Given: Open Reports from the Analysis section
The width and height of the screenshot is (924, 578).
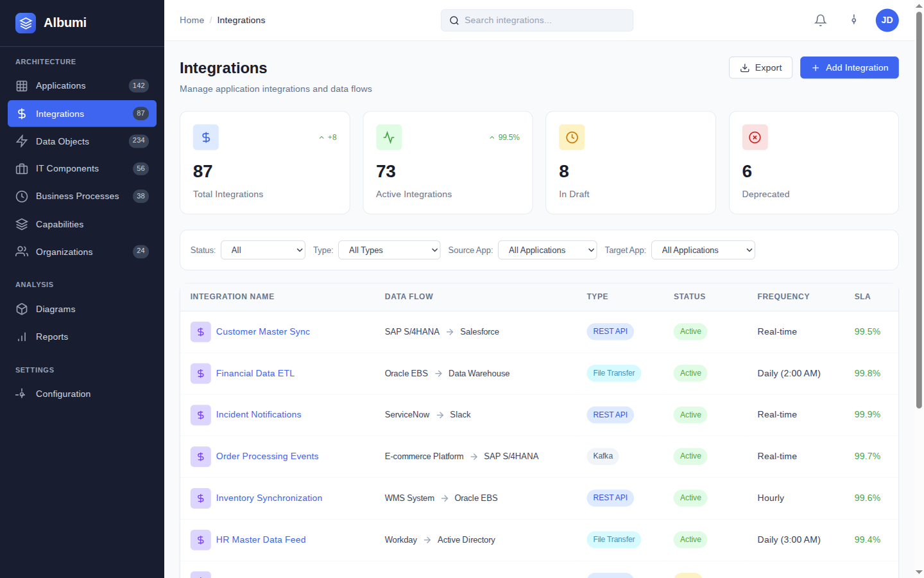Looking at the screenshot, I should pyautogui.click(x=52, y=337).
